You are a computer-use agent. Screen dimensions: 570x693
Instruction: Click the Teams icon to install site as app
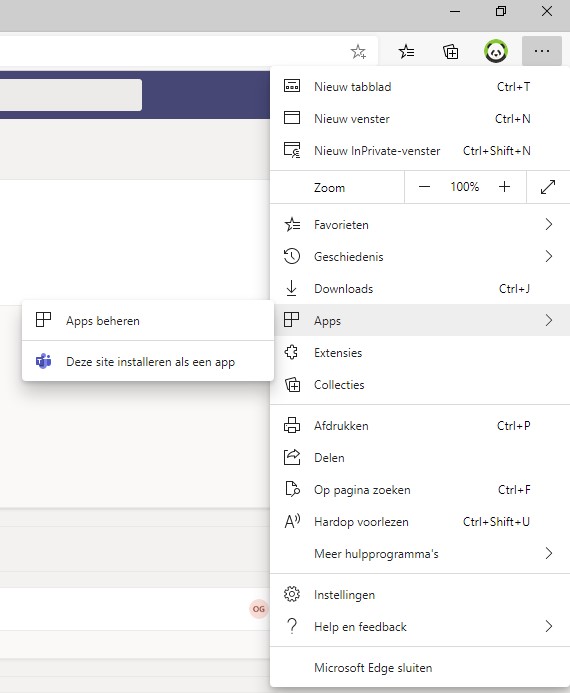[x=43, y=361]
